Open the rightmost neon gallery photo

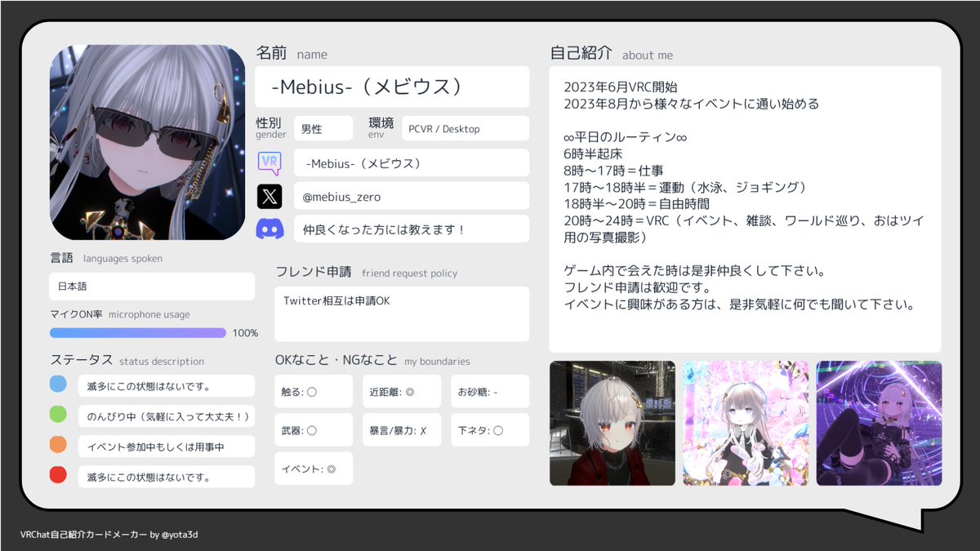pyautogui.click(x=878, y=423)
